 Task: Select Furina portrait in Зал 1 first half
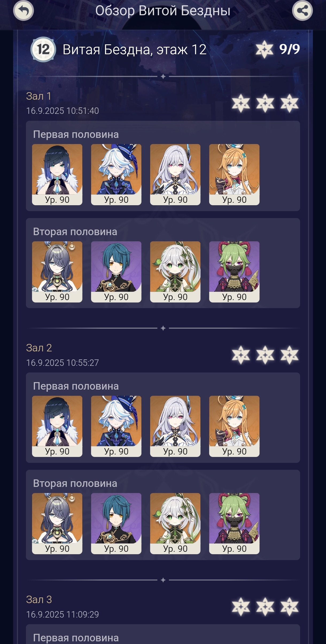tap(116, 174)
